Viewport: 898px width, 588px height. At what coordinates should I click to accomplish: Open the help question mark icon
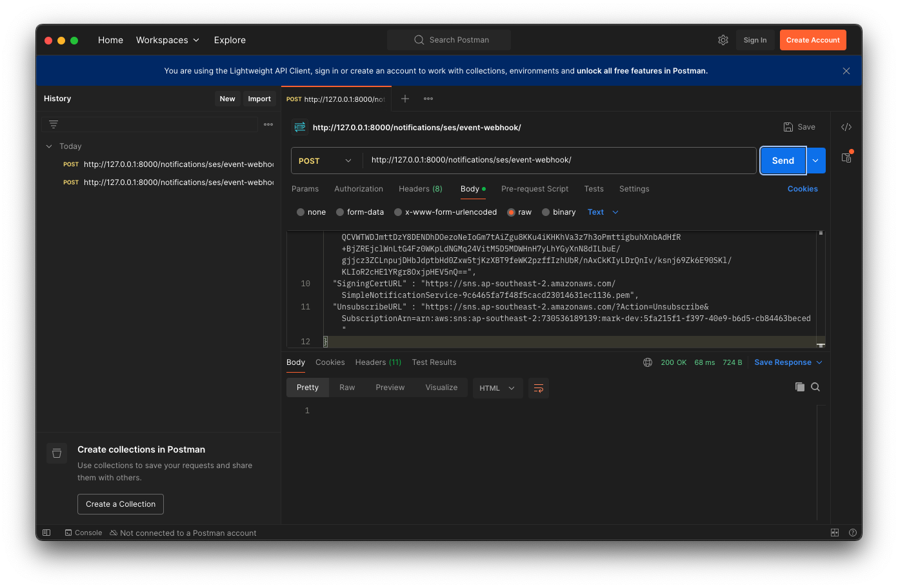[852, 533]
